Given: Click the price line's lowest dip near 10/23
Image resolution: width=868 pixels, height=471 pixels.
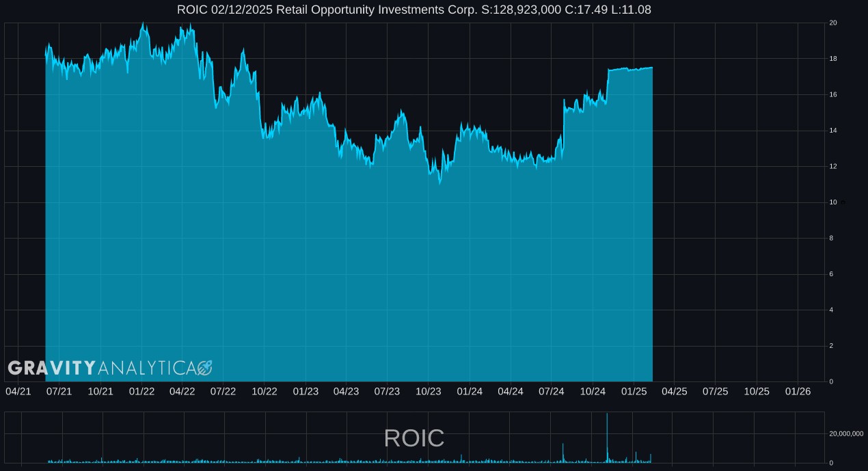Looking at the screenshot, I should 440,183.
